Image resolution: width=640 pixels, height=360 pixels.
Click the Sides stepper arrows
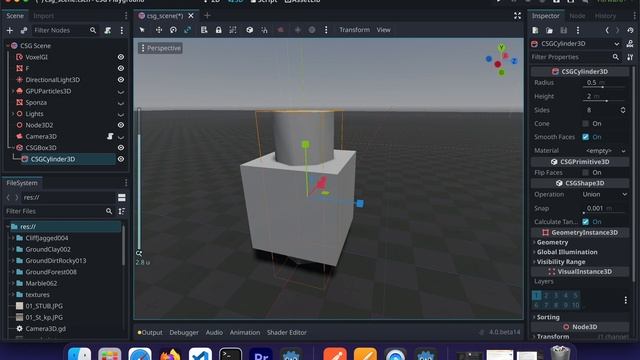(623, 110)
